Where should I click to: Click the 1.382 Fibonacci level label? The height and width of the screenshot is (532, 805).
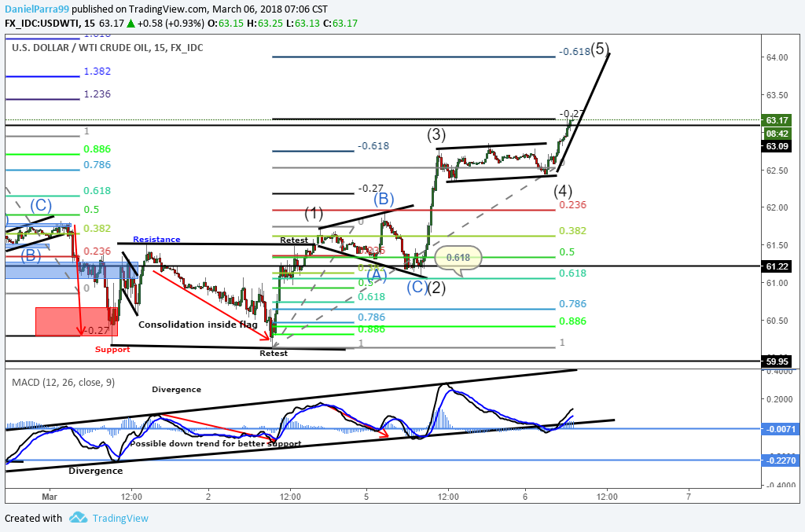click(x=97, y=72)
